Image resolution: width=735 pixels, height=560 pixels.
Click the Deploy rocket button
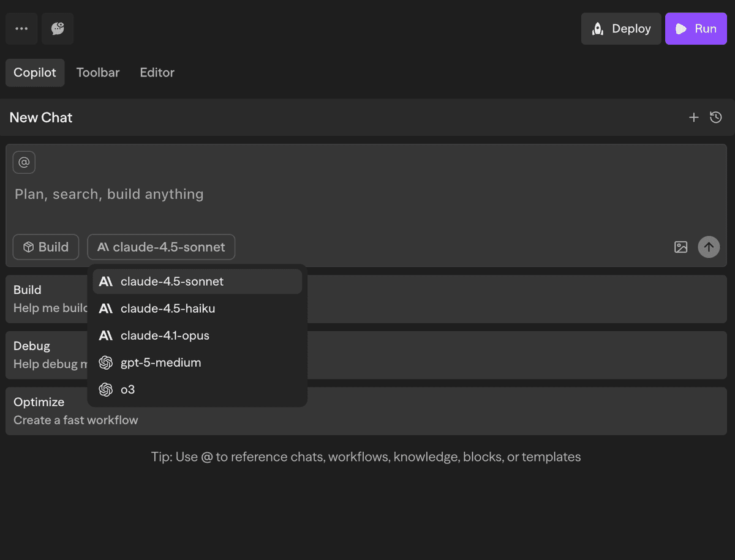621,29
